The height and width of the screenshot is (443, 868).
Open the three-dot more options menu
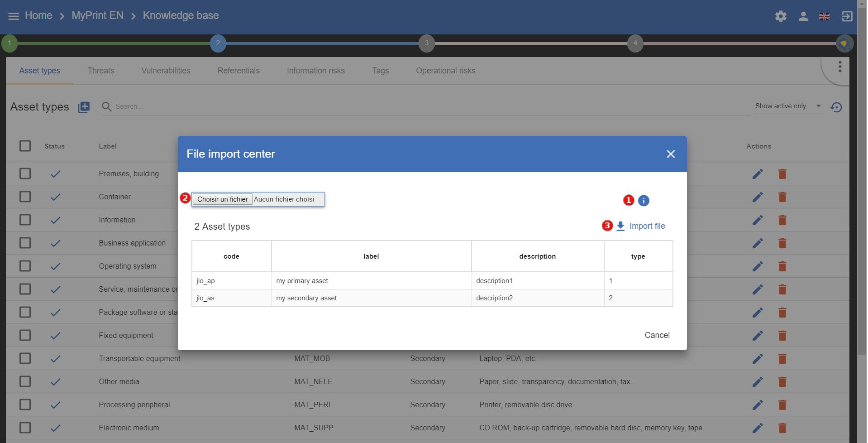pyautogui.click(x=839, y=67)
